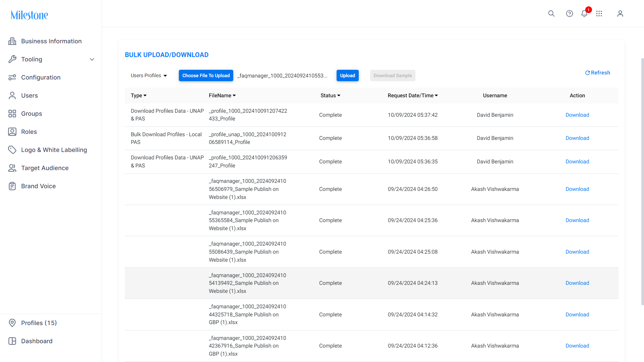Viewport: 644px width, 362px height.
Task: Sort by Request Date/Time column
Action: 413,96
